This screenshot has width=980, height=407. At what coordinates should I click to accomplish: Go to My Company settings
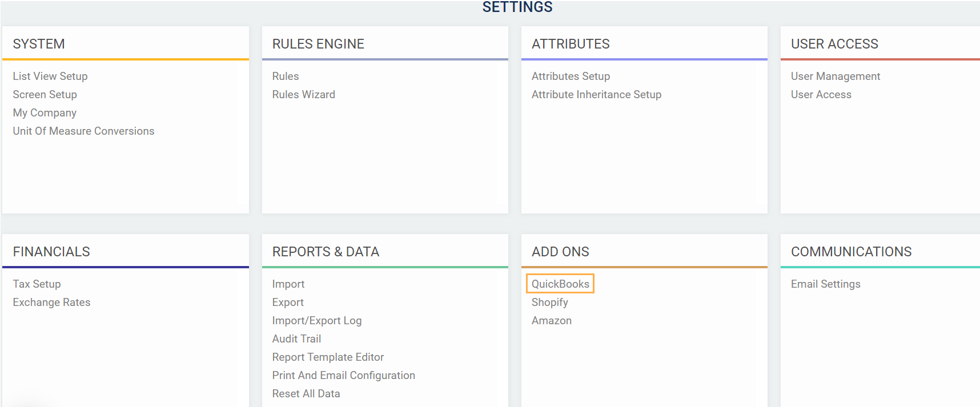click(45, 112)
